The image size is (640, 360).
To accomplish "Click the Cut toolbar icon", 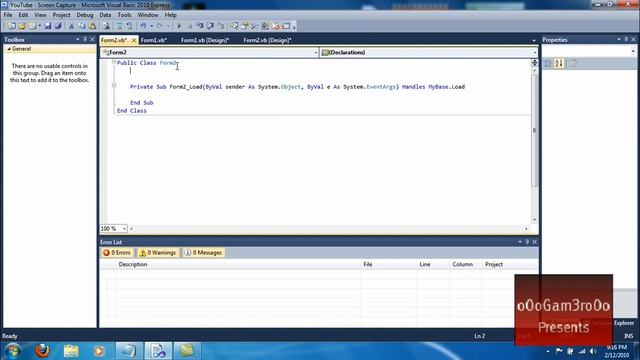I will [x=71, y=26].
